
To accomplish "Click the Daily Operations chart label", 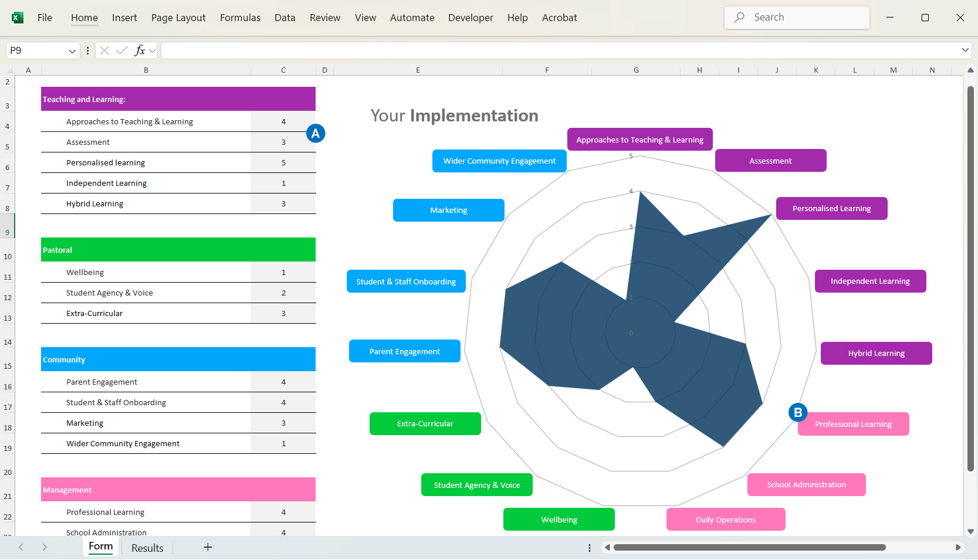I will 726,520.
